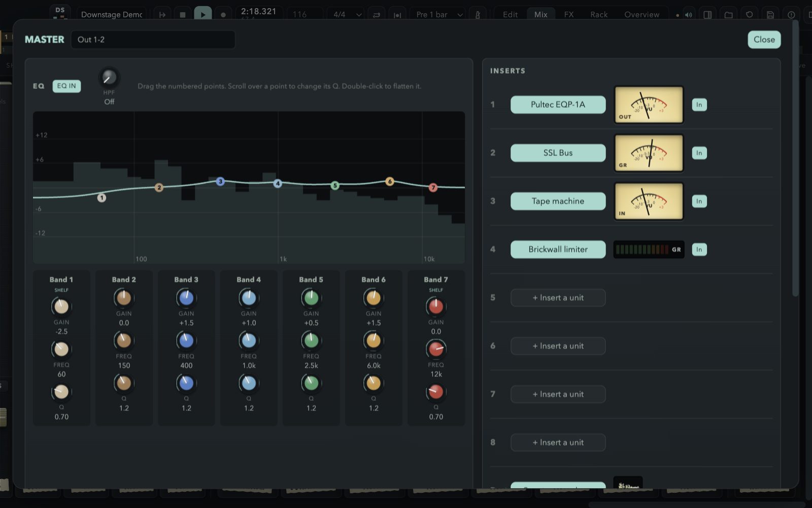Toggle the EQ IN button
Image resolution: width=812 pixels, height=508 pixels.
coord(66,86)
